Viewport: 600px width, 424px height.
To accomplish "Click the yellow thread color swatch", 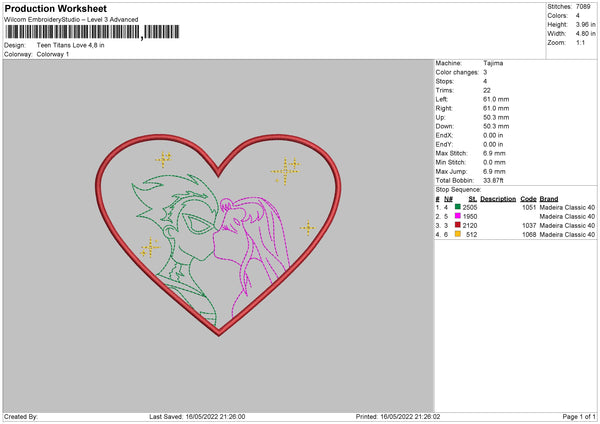I will pyautogui.click(x=458, y=234).
